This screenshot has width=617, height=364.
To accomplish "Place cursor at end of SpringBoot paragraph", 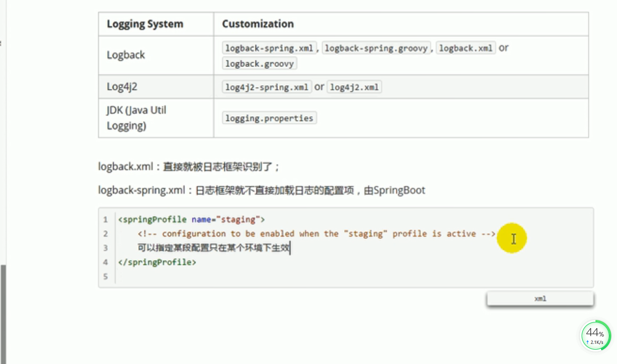I will (425, 190).
